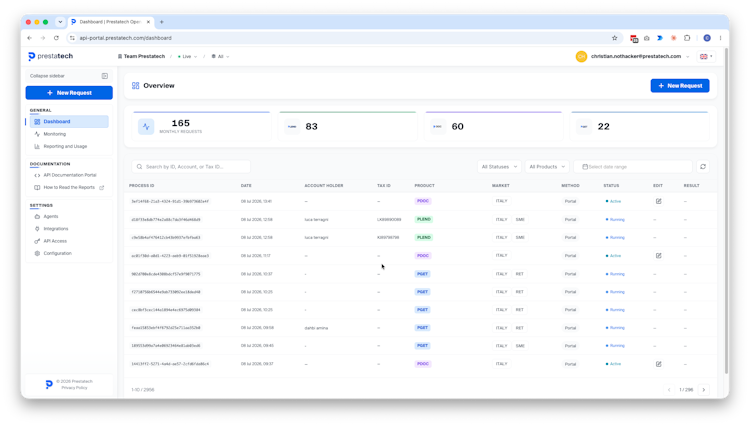
Task: Open Reporting and Usage page
Action: [x=65, y=146]
